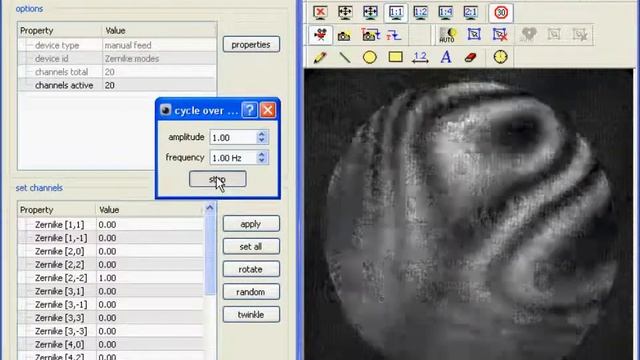Click the set channels list scroll-up arrow
Image resolution: width=640 pixels, height=360 pixels.
pyautogui.click(x=210, y=208)
